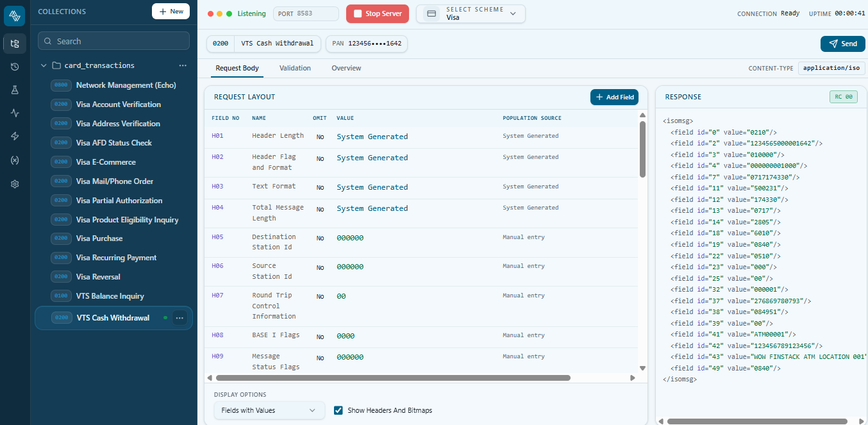Click the request layout horizontal scrollbar
The height and width of the screenshot is (425, 868).
click(393, 378)
